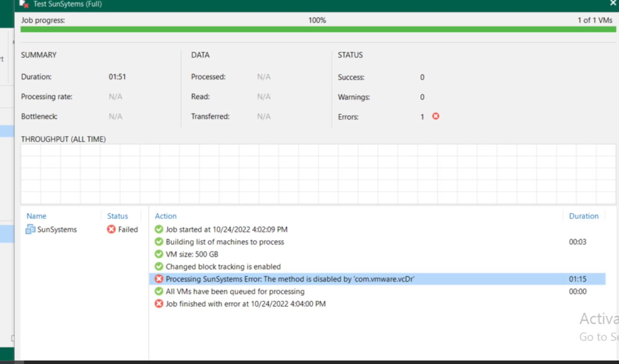The image size is (619, 364).
Task: Select 'Building list of machines to process' entry
Action: (224, 242)
